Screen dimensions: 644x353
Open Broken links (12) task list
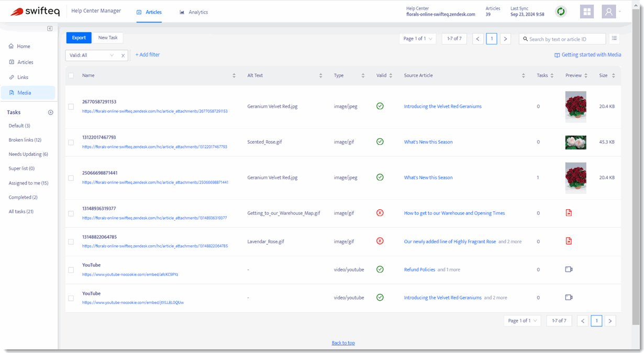(25, 140)
